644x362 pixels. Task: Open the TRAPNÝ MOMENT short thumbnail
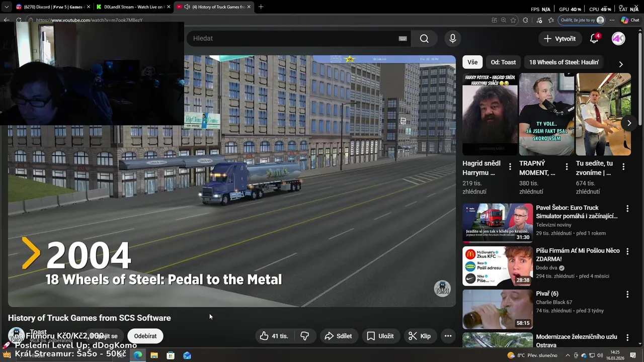pos(546,114)
